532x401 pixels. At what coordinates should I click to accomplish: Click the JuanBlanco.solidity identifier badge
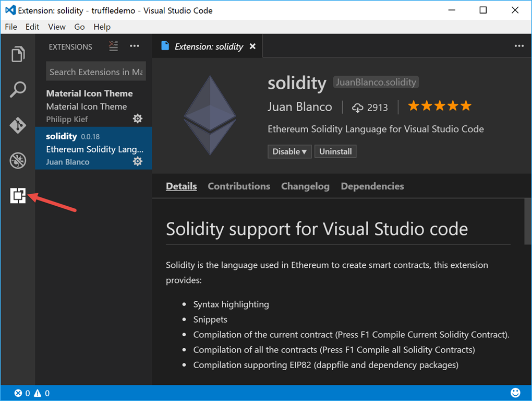pyautogui.click(x=376, y=82)
